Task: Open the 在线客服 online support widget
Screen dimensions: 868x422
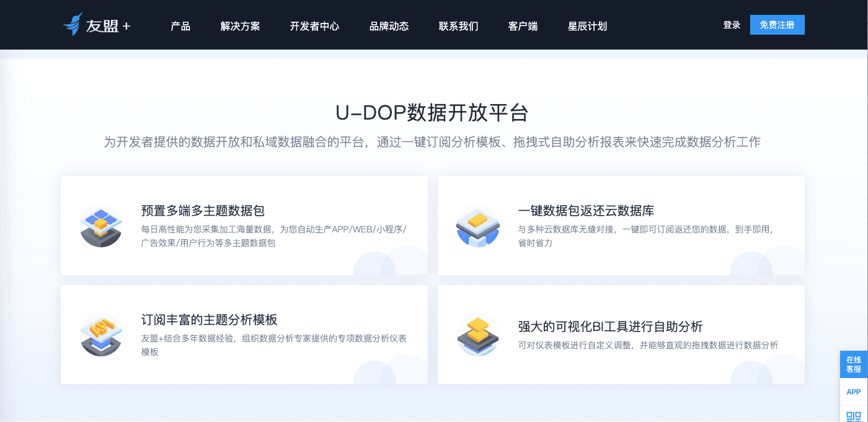Action: click(854, 364)
